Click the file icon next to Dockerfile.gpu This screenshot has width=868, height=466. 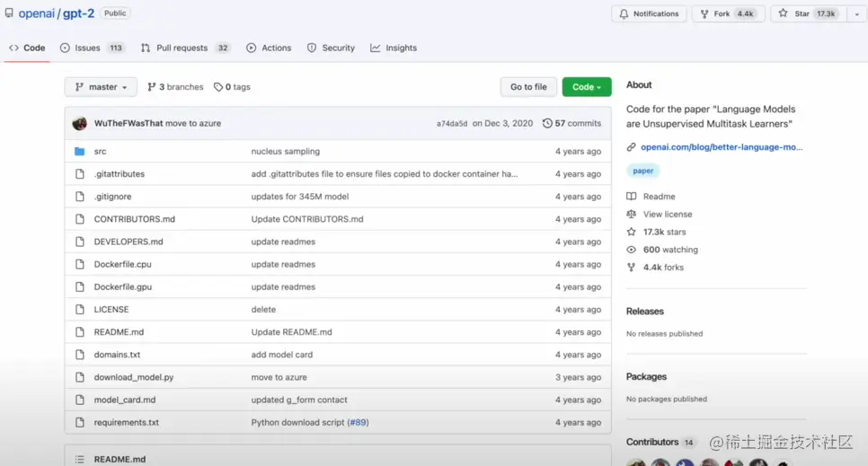(x=80, y=286)
